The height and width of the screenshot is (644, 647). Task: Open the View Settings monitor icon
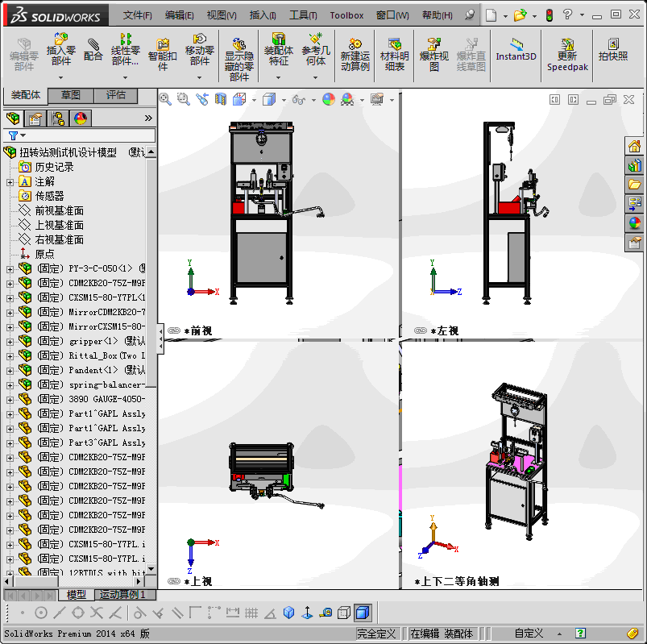pyautogui.click(x=377, y=99)
